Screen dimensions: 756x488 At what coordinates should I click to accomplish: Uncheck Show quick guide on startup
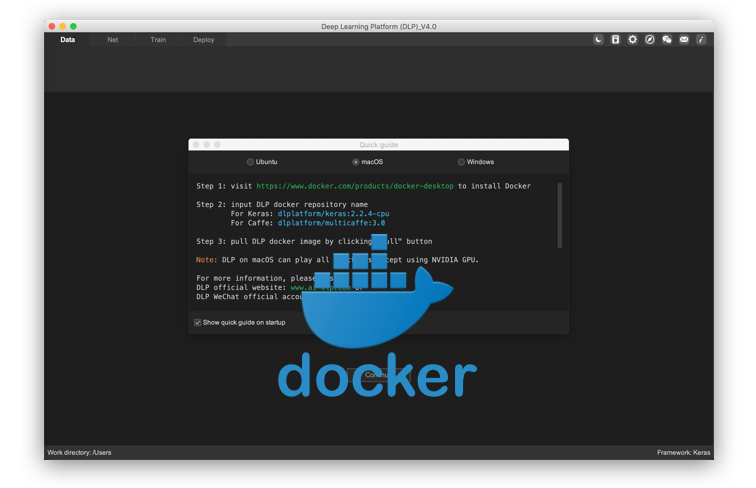(198, 322)
